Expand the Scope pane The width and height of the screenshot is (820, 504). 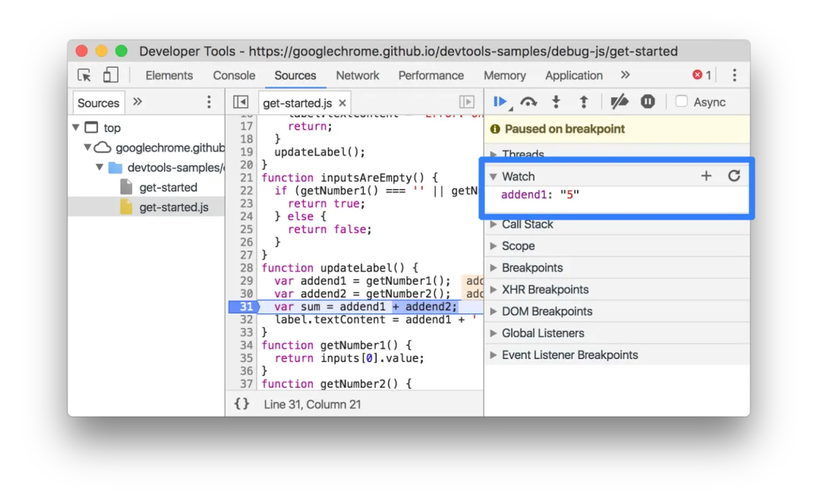[494, 246]
